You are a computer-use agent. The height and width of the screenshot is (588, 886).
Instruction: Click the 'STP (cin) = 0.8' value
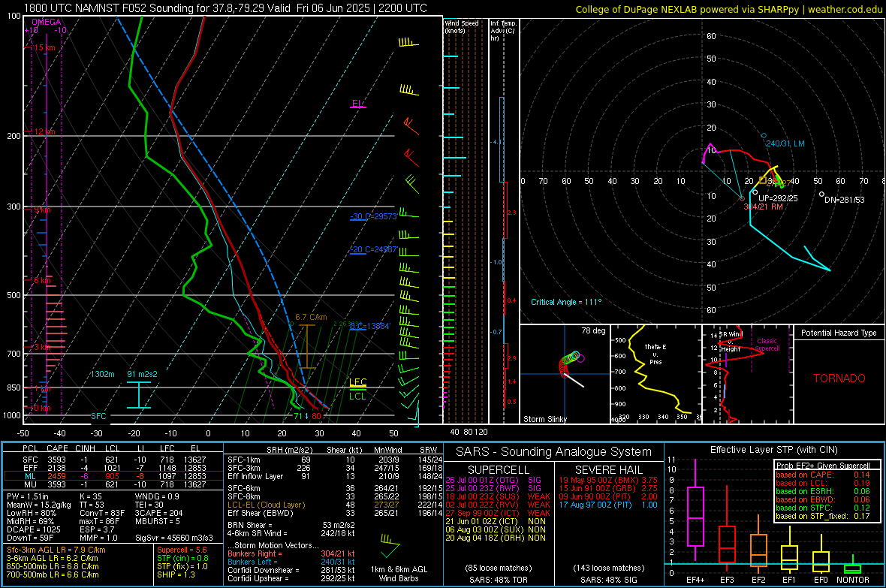[182, 558]
